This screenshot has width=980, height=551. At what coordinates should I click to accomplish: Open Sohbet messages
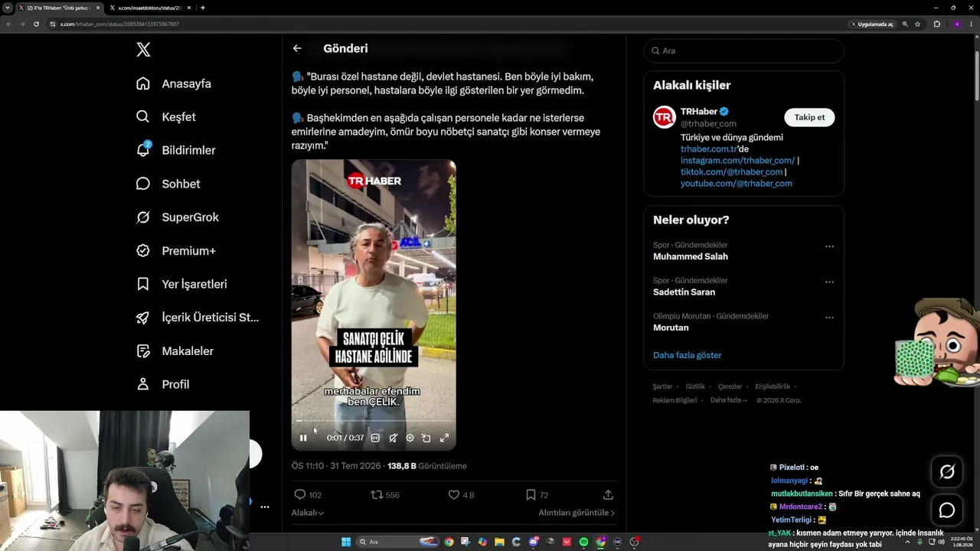point(168,184)
